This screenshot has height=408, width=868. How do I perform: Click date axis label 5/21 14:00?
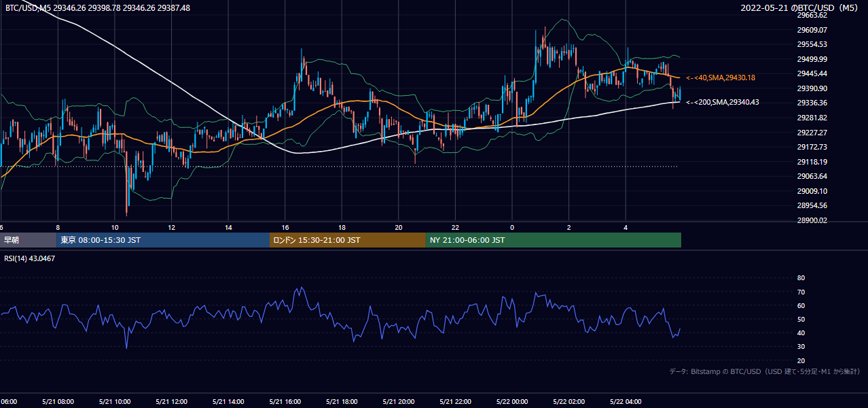228,401
